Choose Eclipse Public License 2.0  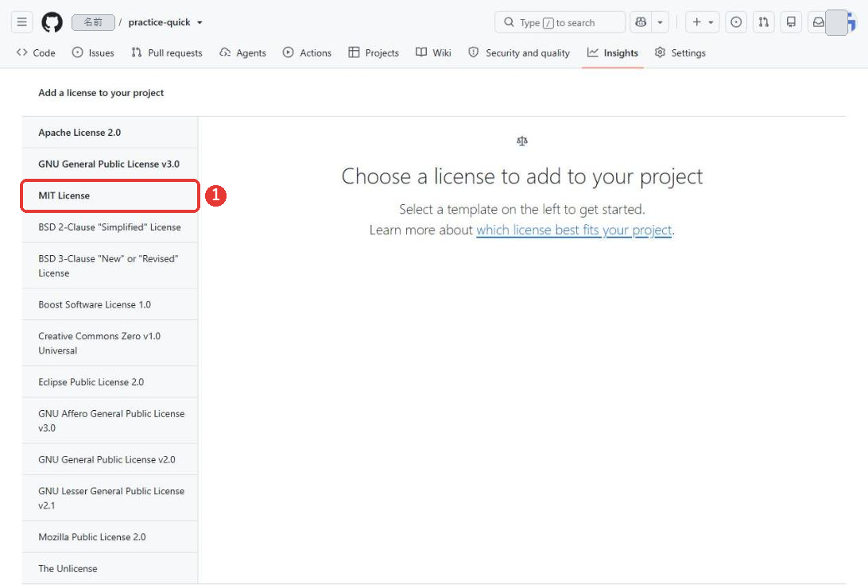[110, 381]
